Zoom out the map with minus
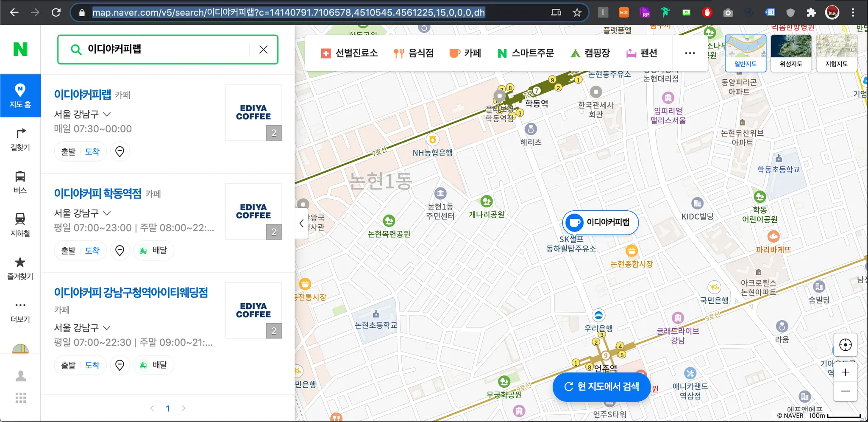 pyautogui.click(x=846, y=391)
